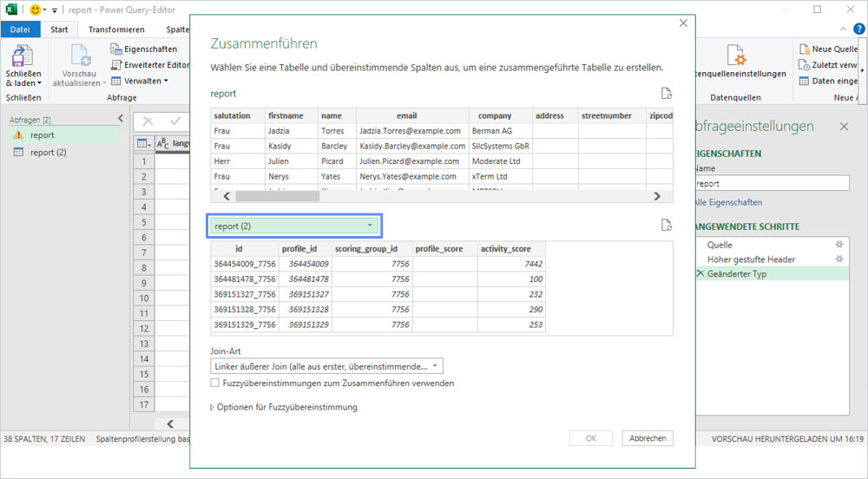Click the Excel app icon
The height and width of the screenshot is (479, 868).
tap(11, 10)
